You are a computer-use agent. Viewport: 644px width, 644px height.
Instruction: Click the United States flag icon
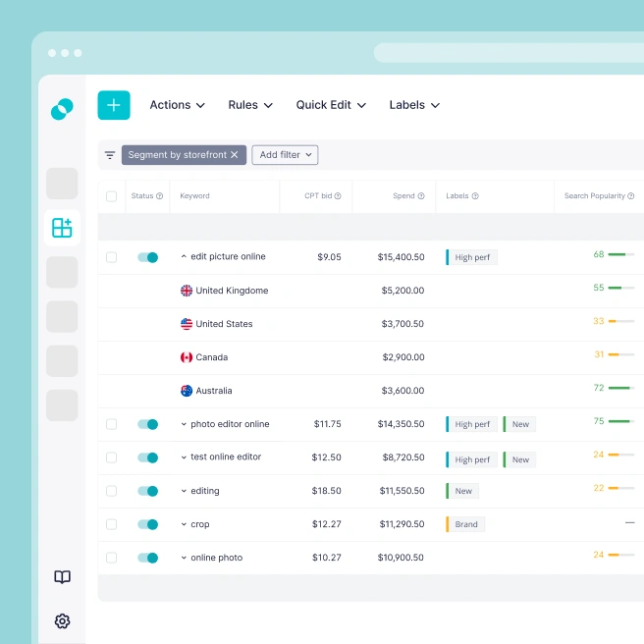coord(187,324)
